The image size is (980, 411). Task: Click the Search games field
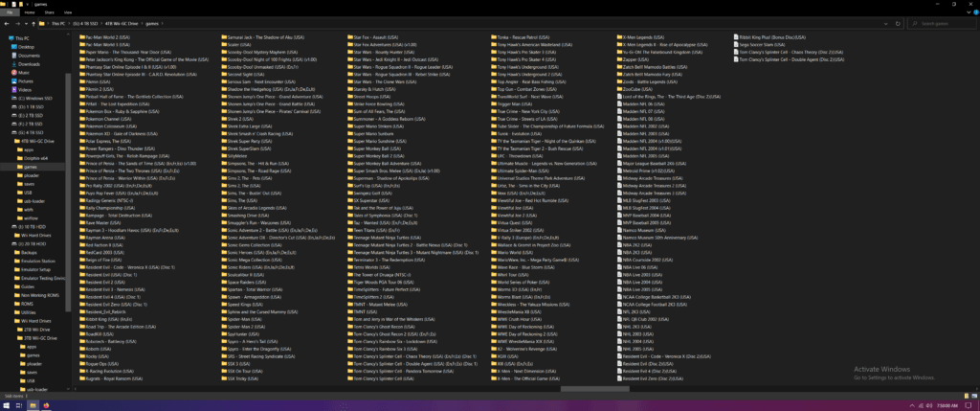click(x=943, y=24)
